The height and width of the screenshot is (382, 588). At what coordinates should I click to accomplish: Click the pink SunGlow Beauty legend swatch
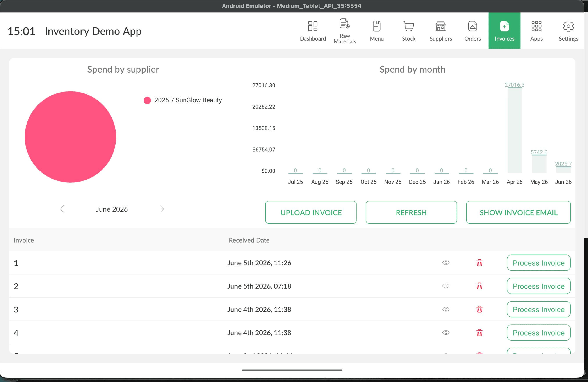pos(147,100)
